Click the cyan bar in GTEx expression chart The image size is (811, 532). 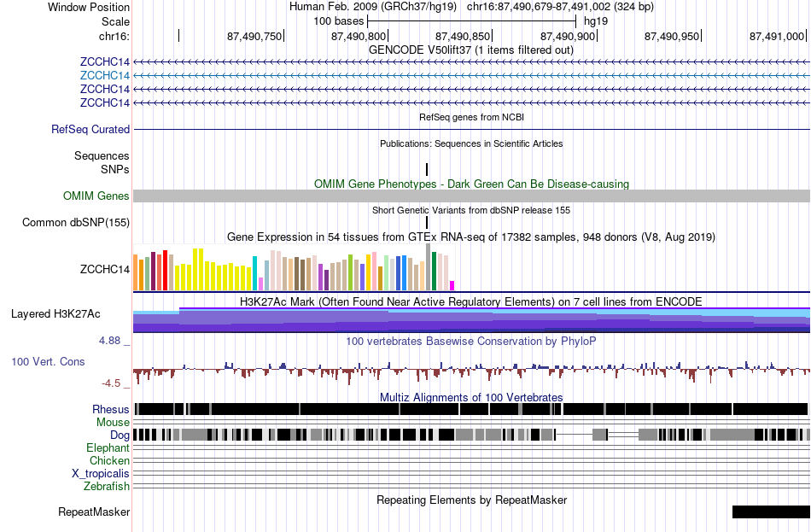[254, 273]
